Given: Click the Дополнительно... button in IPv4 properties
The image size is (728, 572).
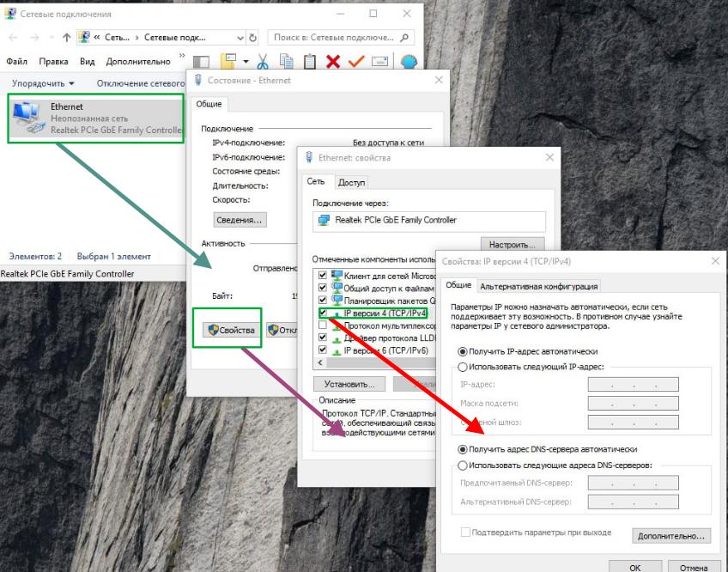Looking at the screenshot, I should click(672, 536).
